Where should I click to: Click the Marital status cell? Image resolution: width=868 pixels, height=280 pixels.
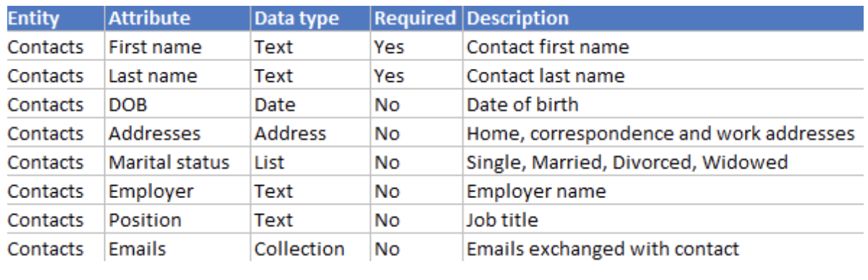pyautogui.click(x=178, y=162)
